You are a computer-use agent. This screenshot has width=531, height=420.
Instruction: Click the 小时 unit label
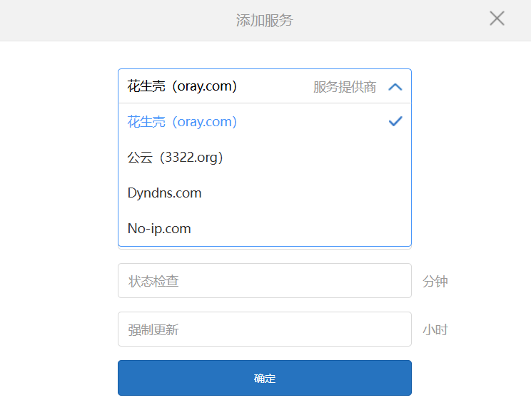(435, 329)
